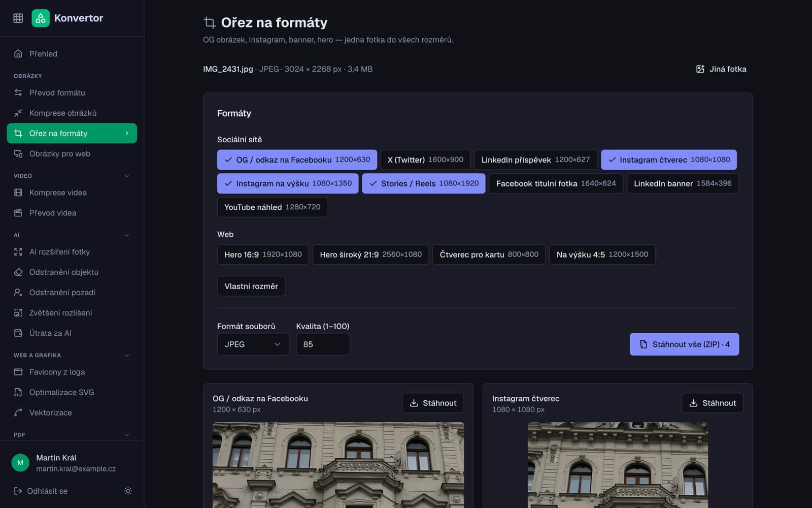
Task: Click the eraser icon for Odstranění objektu
Action: click(18, 272)
